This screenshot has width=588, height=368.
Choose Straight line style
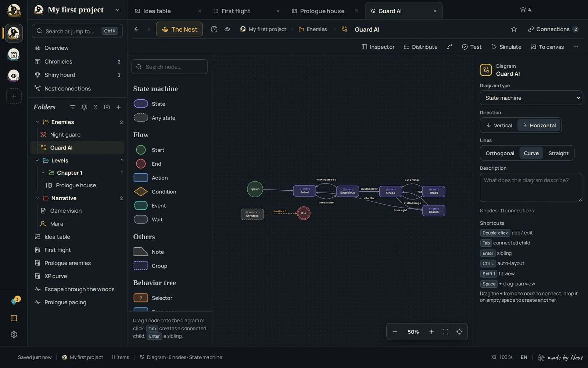558,153
